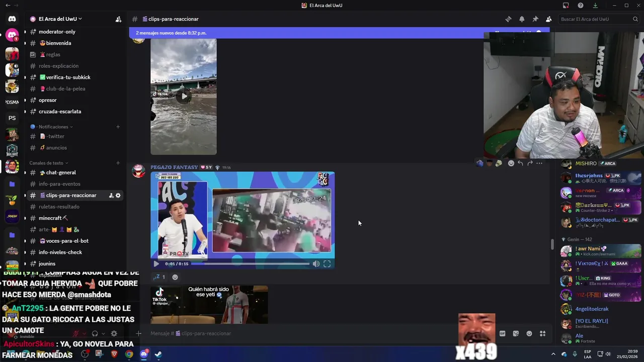Toggle the deafen headphones button
Viewport: 644px width, 362px height.
click(95, 333)
